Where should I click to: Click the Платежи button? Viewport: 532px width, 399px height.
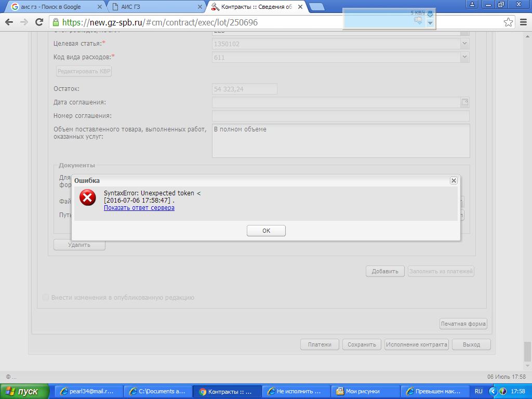(320, 344)
